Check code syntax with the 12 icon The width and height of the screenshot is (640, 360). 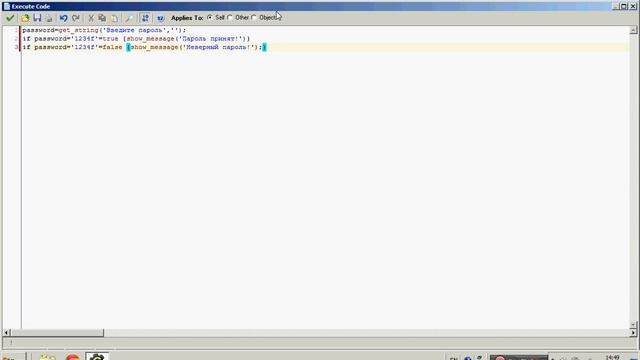tap(160, 18)
